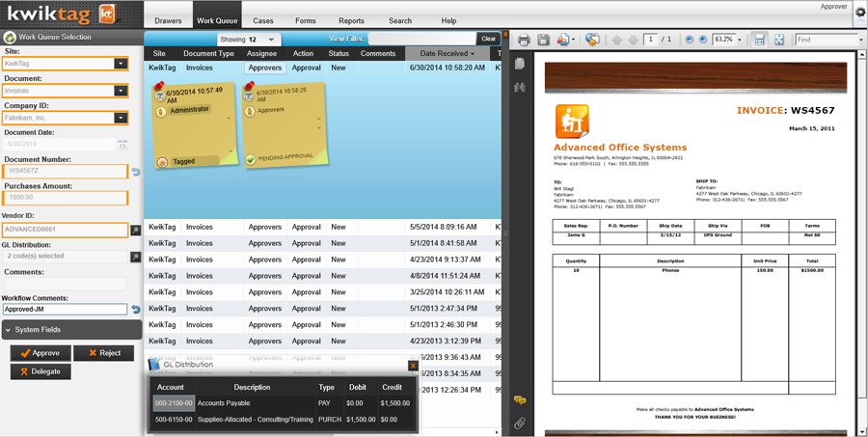Open the Search tab

coord(400,21)
